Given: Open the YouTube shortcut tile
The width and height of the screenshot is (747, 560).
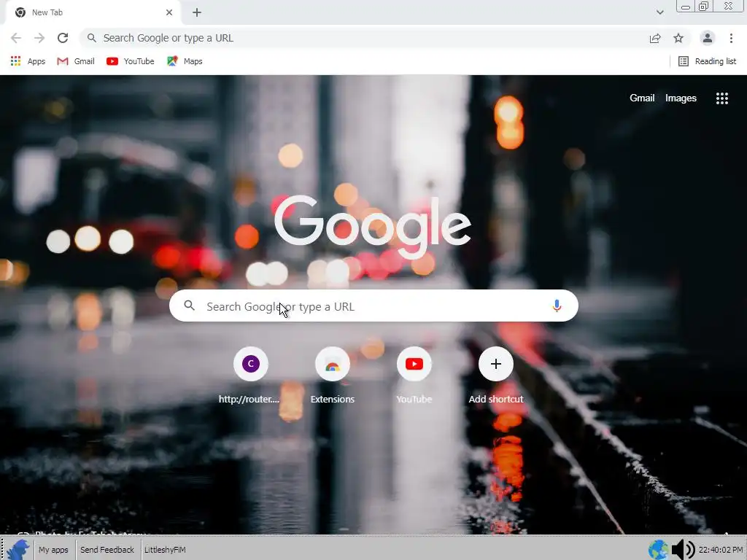Looking at the screenshot, I should (x=414, y=376).
